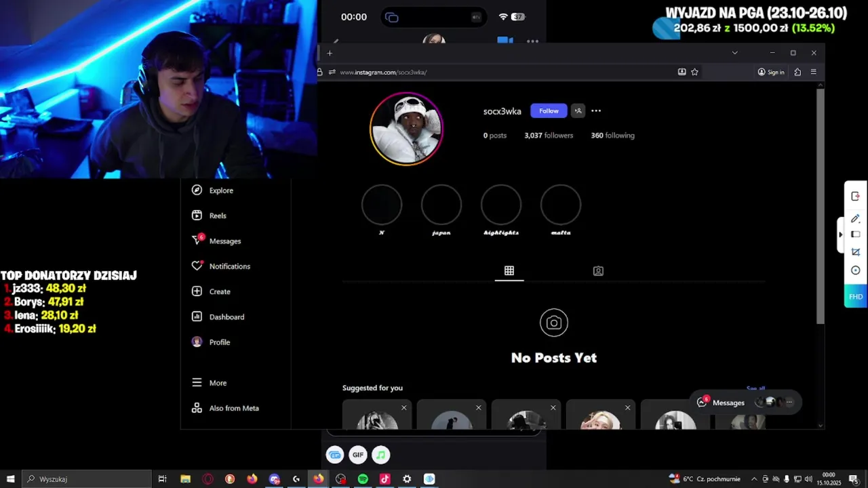Screen dimensions: 868x488
Task: Go to Profile in the sidebar
Action: 211,342
